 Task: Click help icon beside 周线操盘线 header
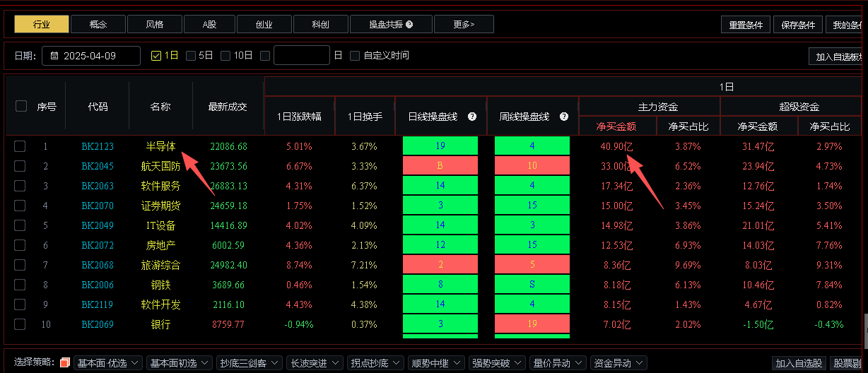coord(564,117)
